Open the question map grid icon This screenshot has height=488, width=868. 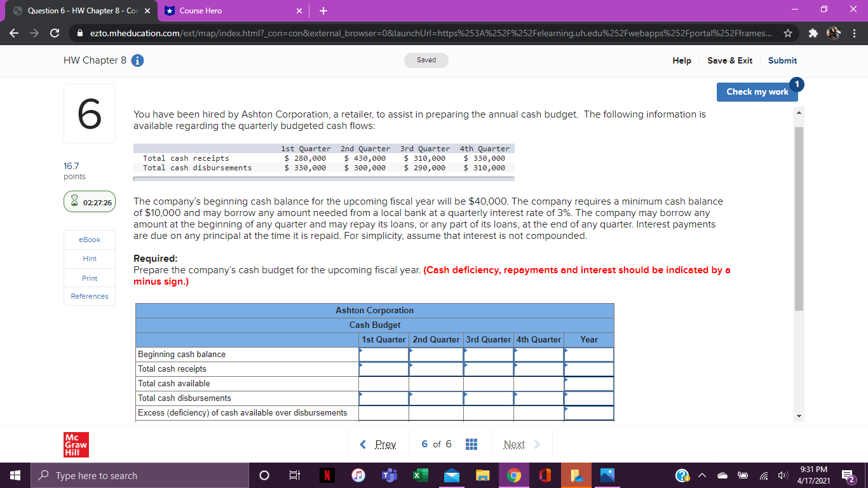471,444
